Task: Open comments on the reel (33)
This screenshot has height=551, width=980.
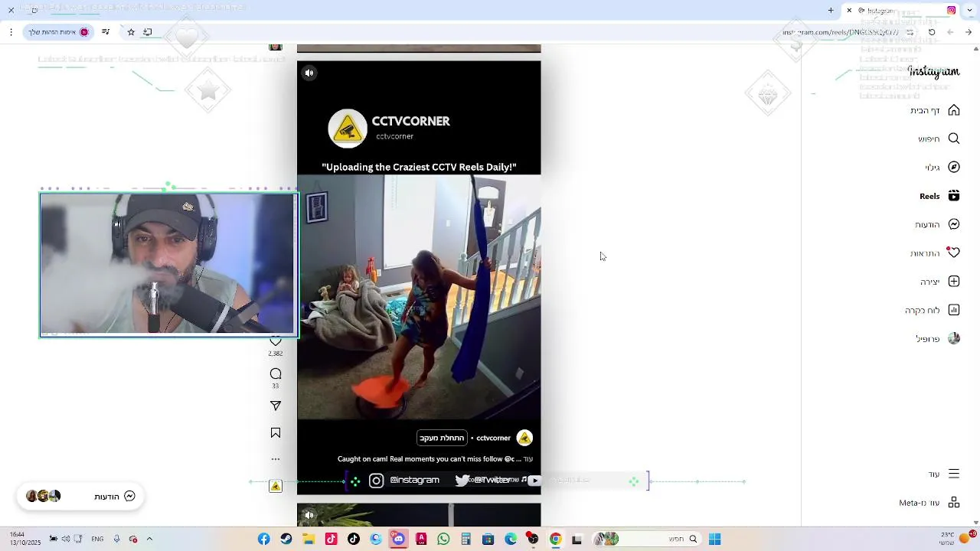Action: click(276, 373)
